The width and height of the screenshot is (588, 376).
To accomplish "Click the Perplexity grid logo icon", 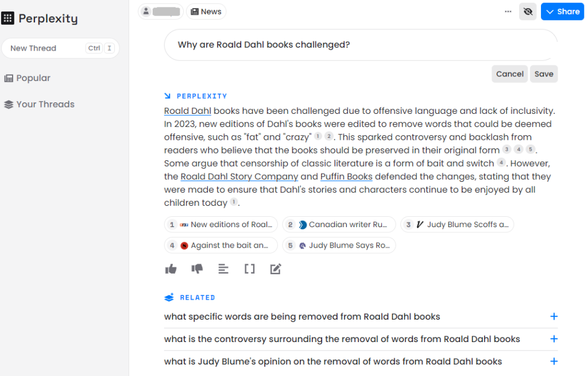I will point(8,18).
